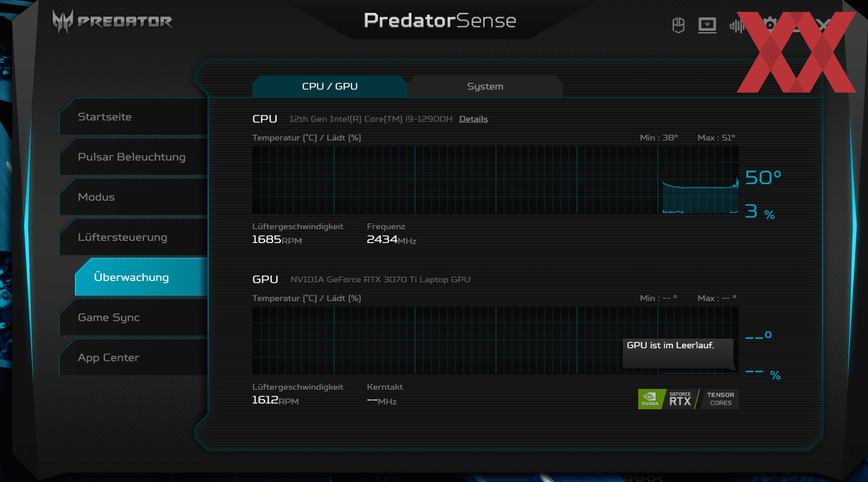Screen dimensions: 868x482
Task: Switch to the System tab
Action: (x=485, y=86)
